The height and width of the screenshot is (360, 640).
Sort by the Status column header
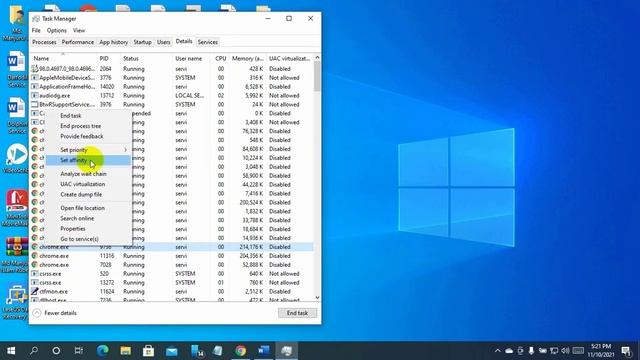click(146, 58)
